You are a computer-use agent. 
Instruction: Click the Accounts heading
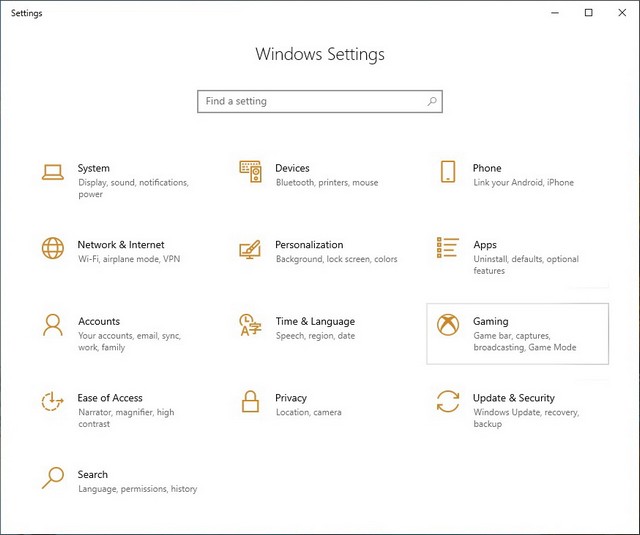tap(99, 321)
